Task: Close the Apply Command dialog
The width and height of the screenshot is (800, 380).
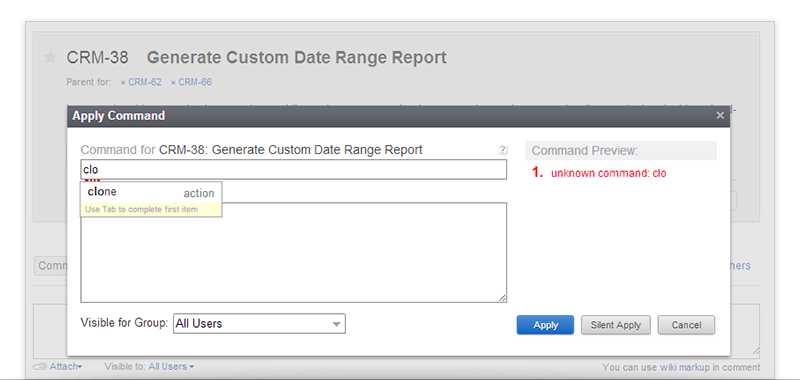Action: (720, 116)
